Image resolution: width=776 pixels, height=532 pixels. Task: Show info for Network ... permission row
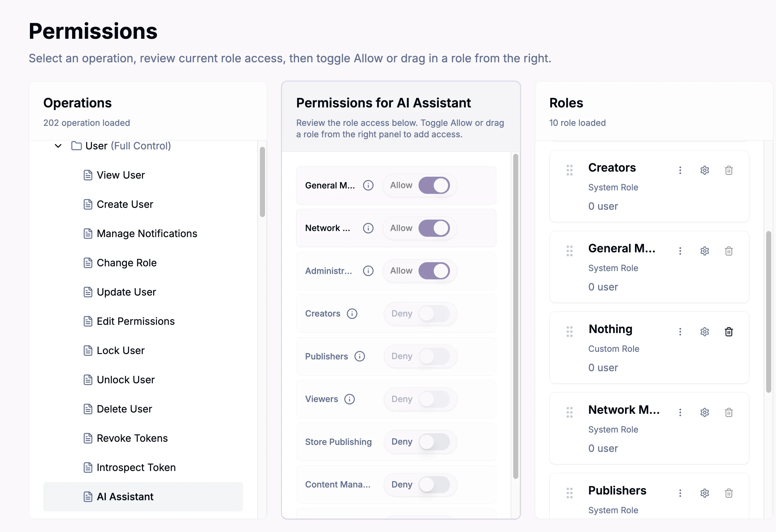point(368,228)
